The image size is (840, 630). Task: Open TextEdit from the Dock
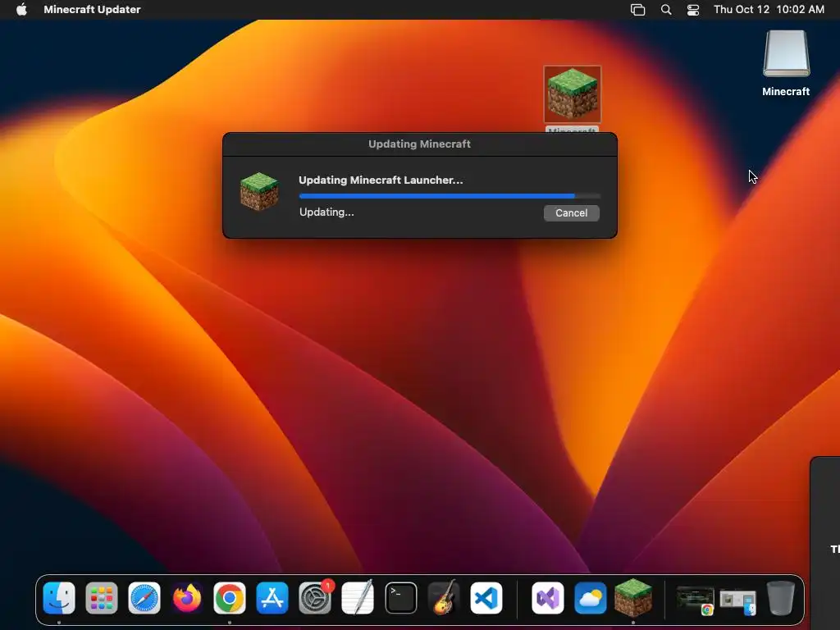tap(358, 598)
